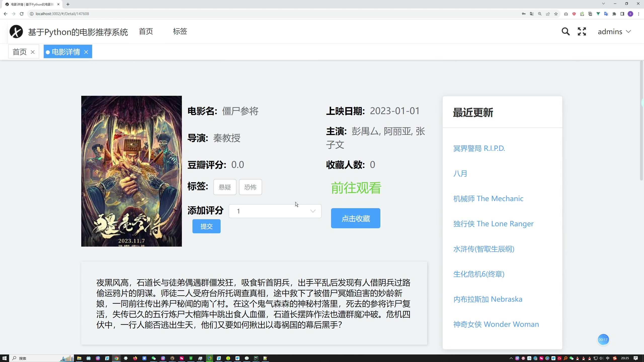Viewport: 644px width, 362px height.
Task: Expand the 添加评分 rating dropdown
Action: tap(275, 211)
